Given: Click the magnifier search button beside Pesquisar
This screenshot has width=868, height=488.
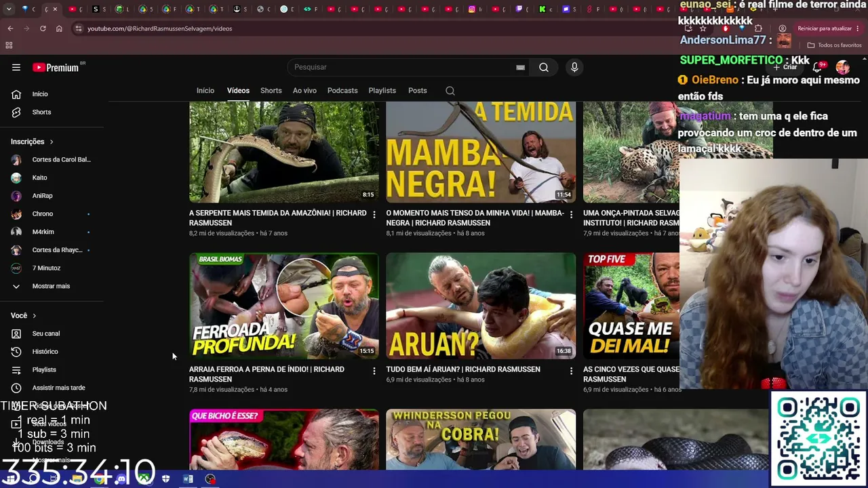Looking at the screenshot, I should pos(544,67).
